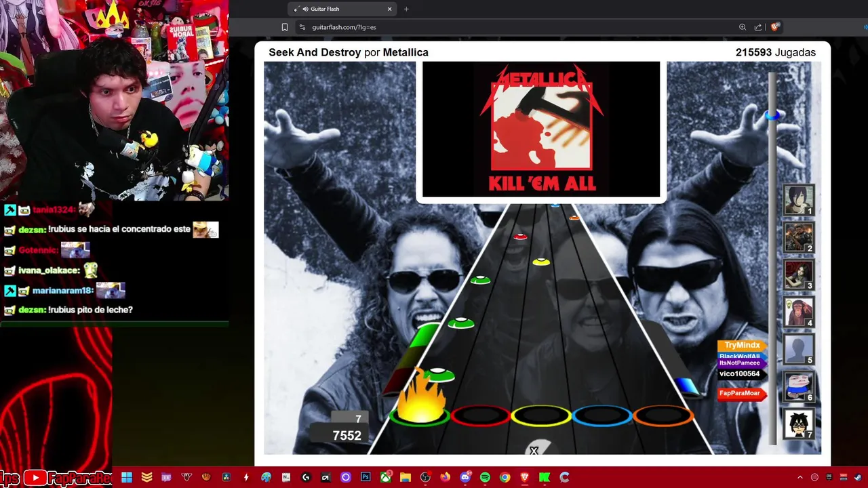Open site settings icon beside the URL
This screenshot has height=488, width=868.
302,27
